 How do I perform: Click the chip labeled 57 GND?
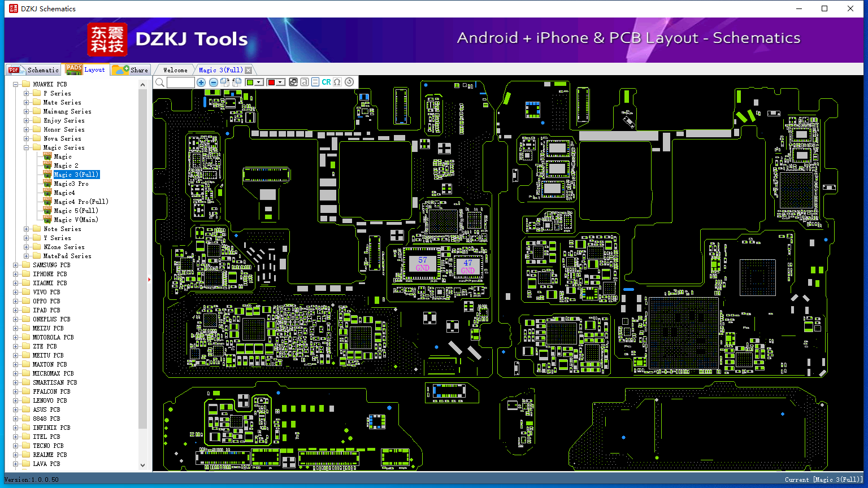point(423,264)
